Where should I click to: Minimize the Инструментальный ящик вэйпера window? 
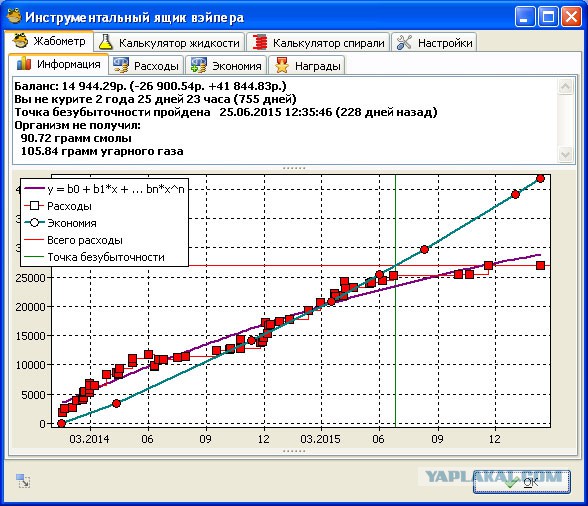point(525,17)
